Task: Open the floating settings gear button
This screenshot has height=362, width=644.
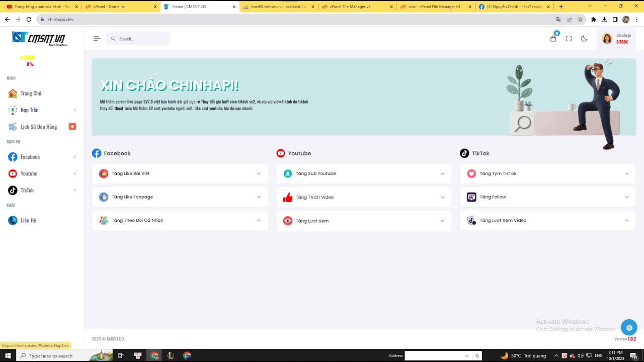Action: point(629,327)
